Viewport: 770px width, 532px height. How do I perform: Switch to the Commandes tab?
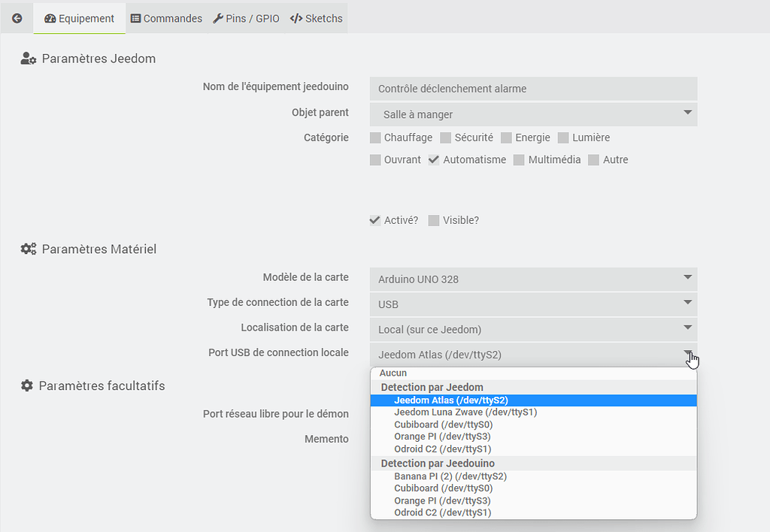pyautogui.click(x=166, y=18)
